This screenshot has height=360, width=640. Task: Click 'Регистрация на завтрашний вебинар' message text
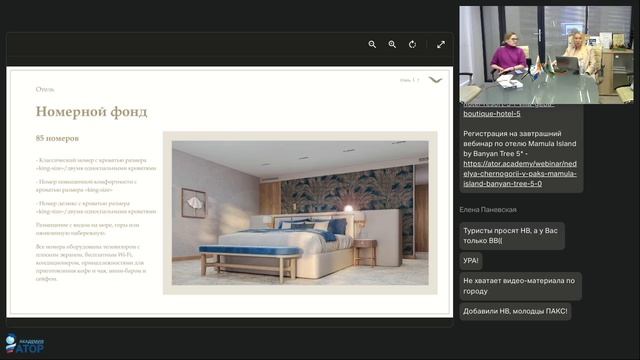520,144
